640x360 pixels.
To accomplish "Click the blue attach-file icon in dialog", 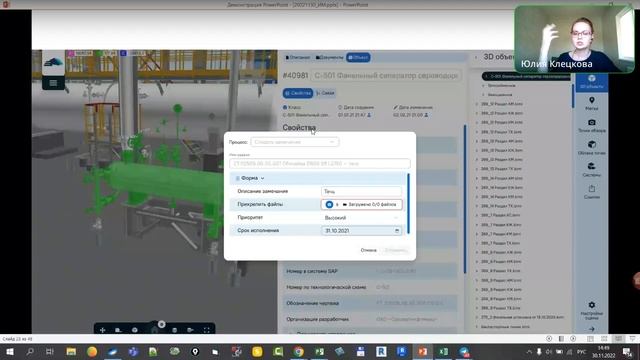I will pyautogui.click(x=329, y=204).
